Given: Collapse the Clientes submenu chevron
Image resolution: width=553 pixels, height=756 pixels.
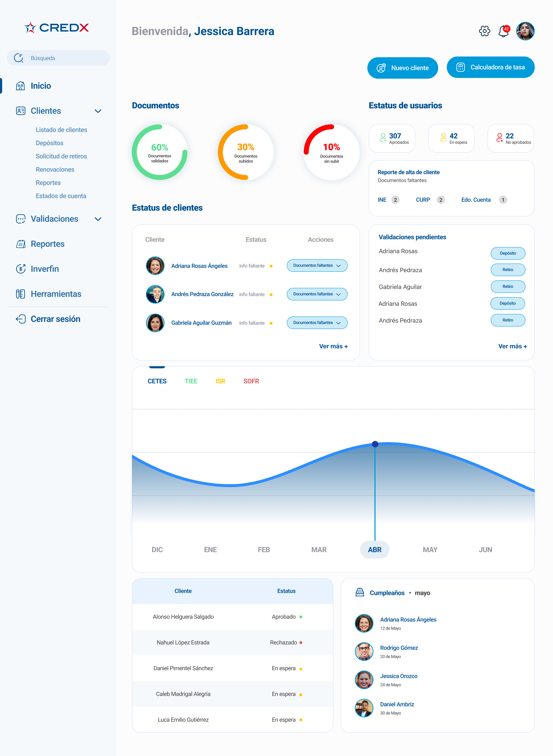Looking at the screenshot, I should tap(98, 111).
